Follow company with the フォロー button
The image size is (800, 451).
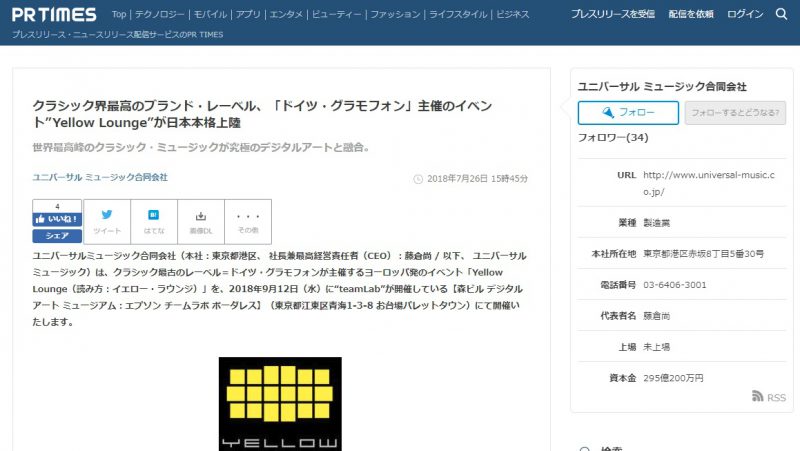[x=628, y=113]
